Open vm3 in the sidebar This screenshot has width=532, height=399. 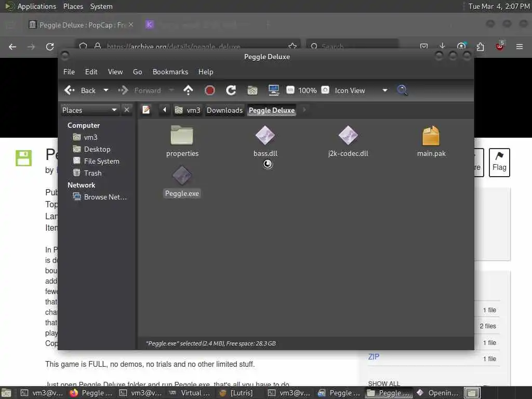coord(86,137)
